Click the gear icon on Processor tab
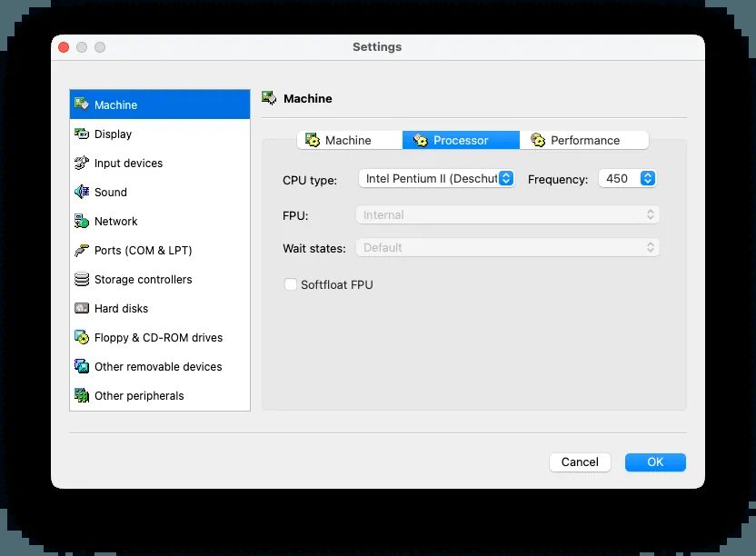This screenshot has height=556, width=756. tap(421, 140)
